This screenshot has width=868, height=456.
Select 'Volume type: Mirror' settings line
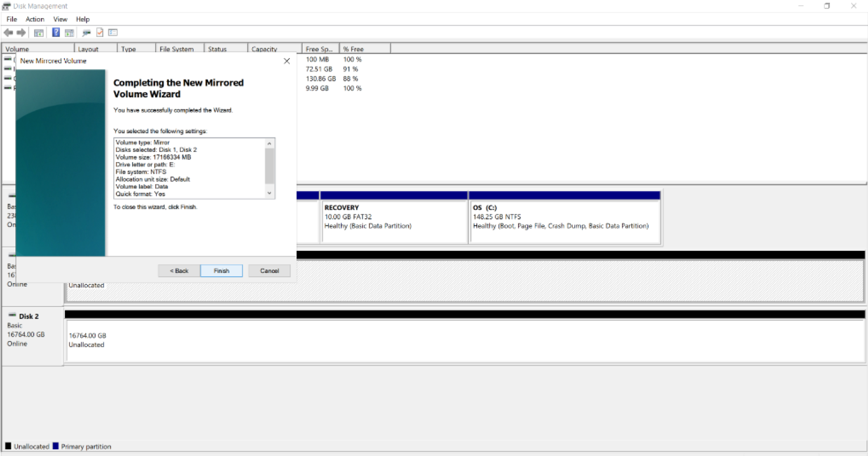tap(143, 142)
